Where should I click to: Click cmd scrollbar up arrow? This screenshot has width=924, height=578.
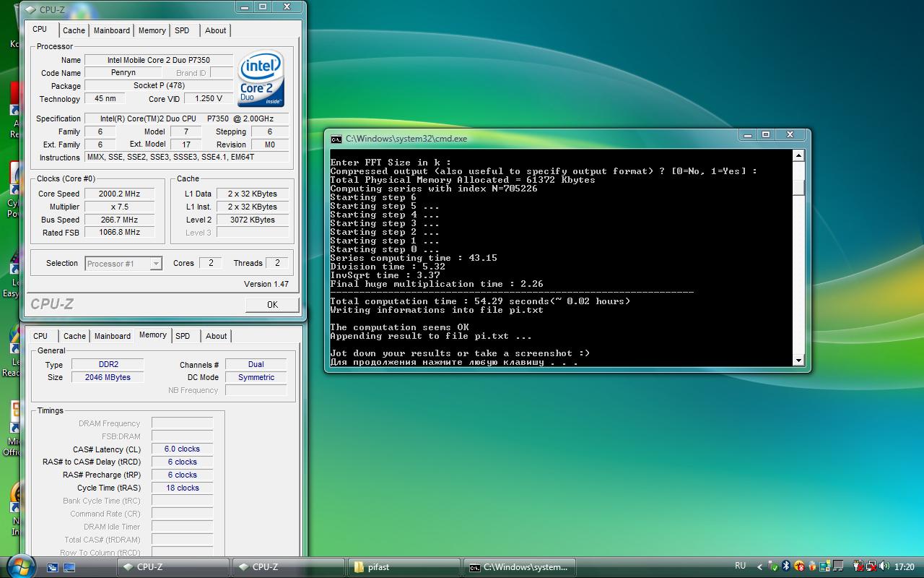pos(798,155)
